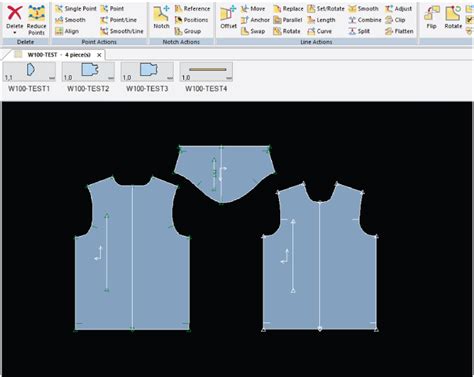Choose the Smooth line action
This screenshot has width=474, height=377.
[363, 9]
